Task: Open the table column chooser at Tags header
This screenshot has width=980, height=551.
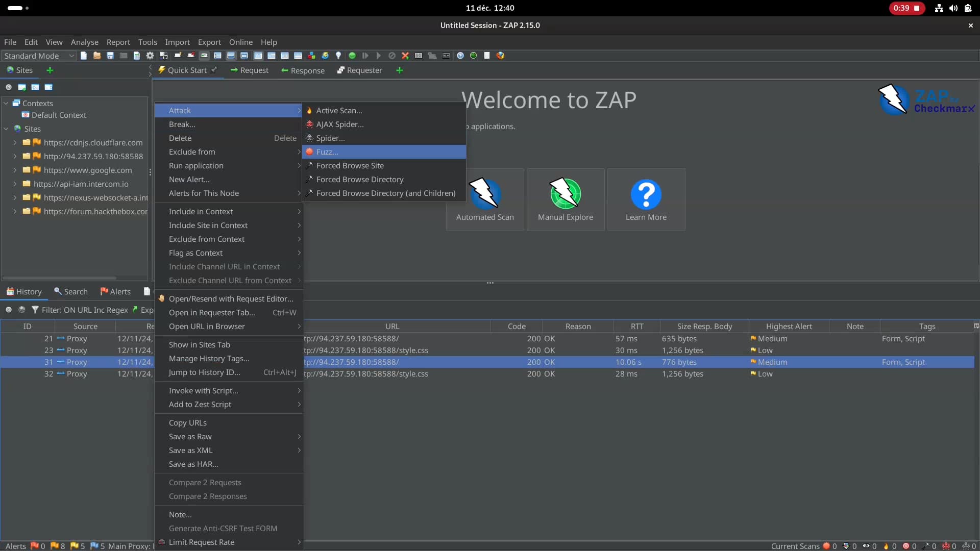Action: tap(976, 326)
